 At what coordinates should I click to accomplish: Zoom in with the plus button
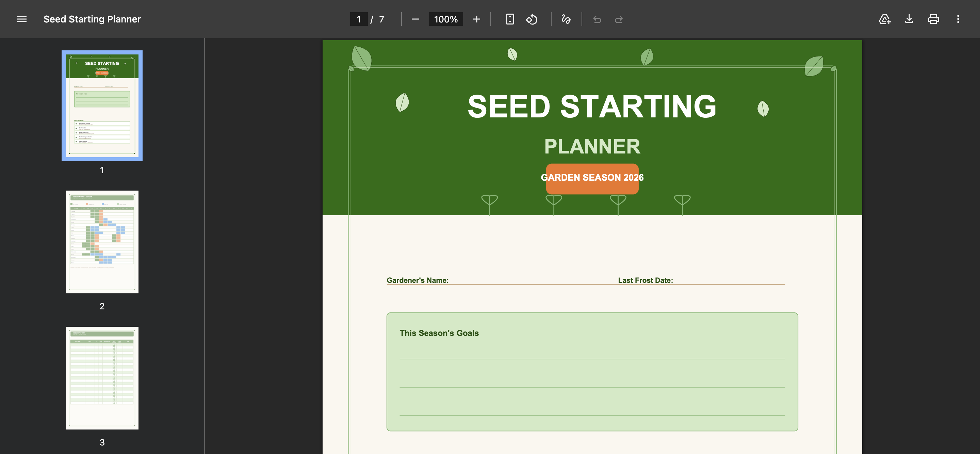477,19
